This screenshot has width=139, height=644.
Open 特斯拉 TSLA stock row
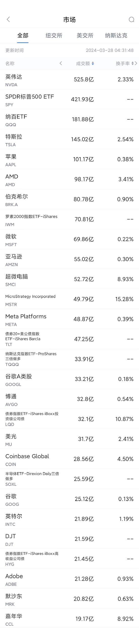click(69, 139)
